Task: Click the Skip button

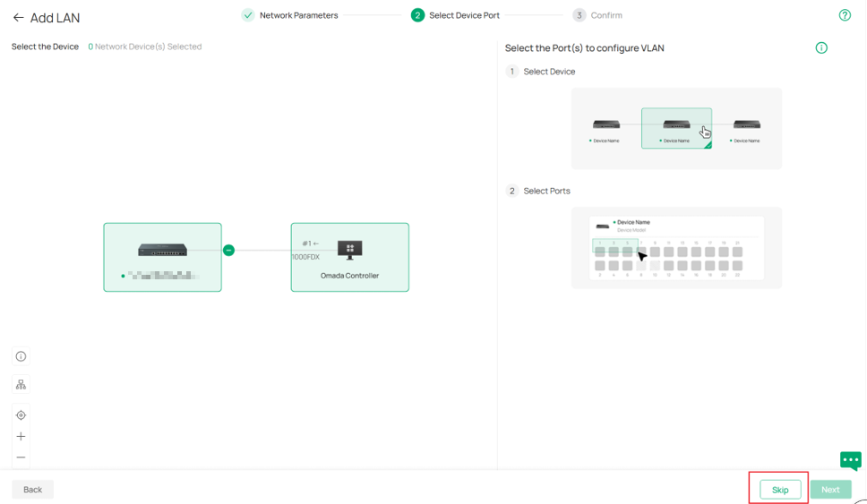Action: click(x=780, y=490)
